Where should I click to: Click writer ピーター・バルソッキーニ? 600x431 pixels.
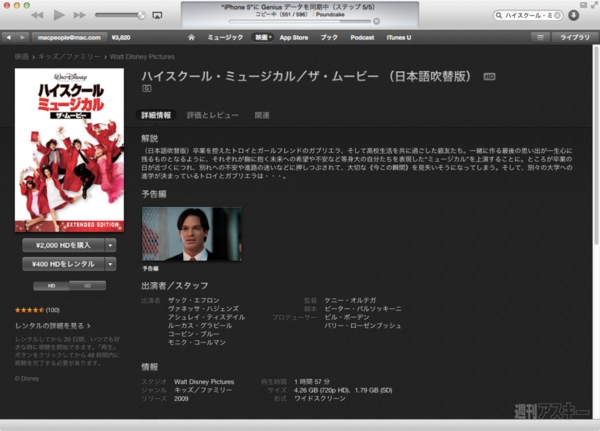click(363, 309)
